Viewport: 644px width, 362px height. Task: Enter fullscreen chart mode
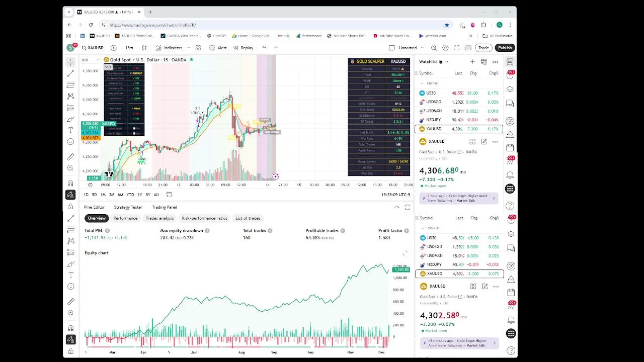pyautogui.click(x=457, y=48)
